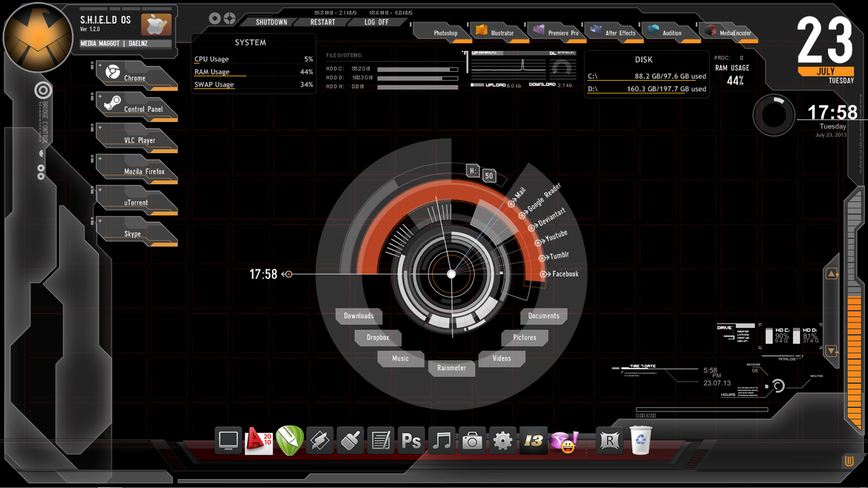The height and width of the screenshot is (488, 868).
Task: Expand plus sign on Mozila Firefox launcher
Action: [x=100, y=159]
